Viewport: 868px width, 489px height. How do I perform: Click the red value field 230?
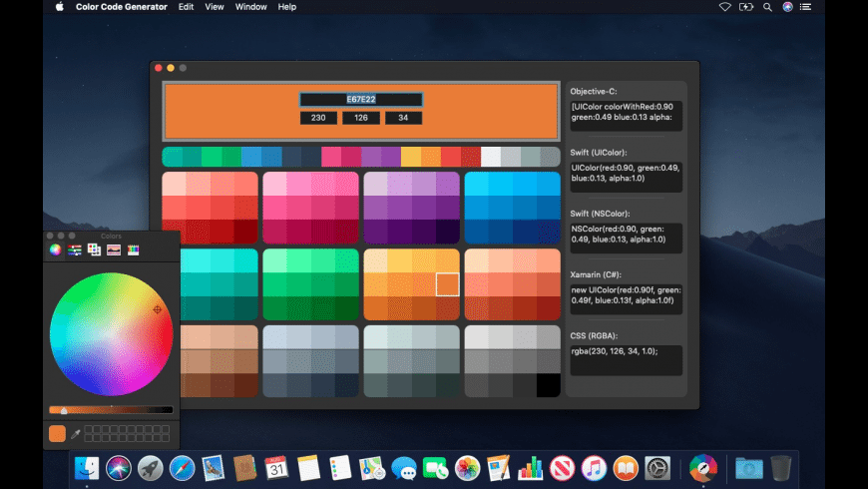pos(318,118)
